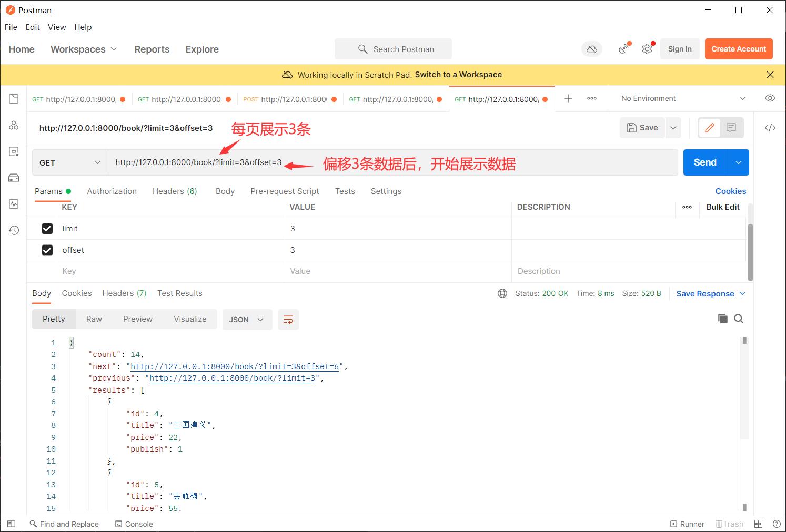Click the Switch to a Workspace link
This screenshot has height=532, width=786.
click(x=458, y=75)
